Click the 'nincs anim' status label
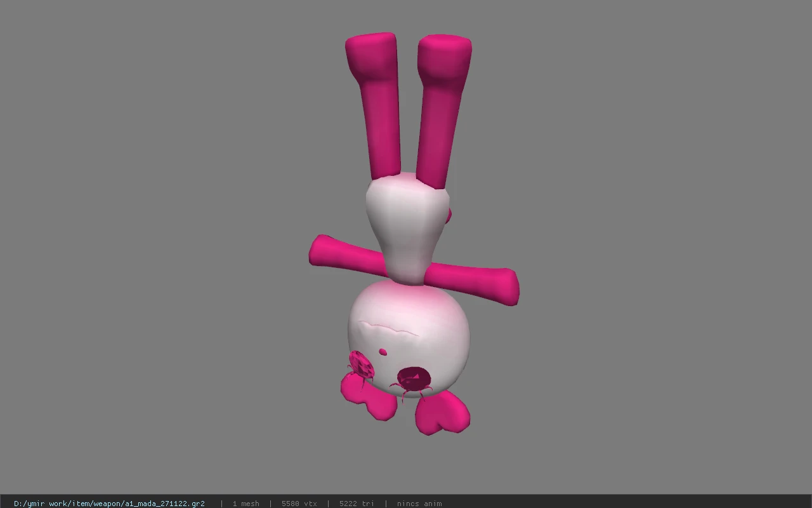The height and width of the screenshot is (508, 812). [x=419, y=504]
